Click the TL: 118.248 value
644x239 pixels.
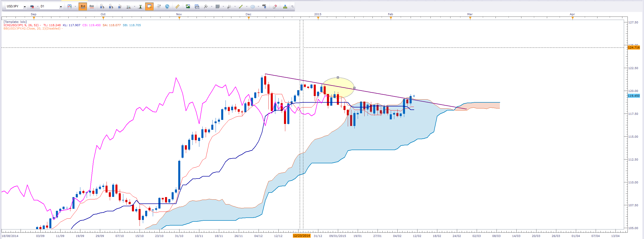tap(52, 25)
